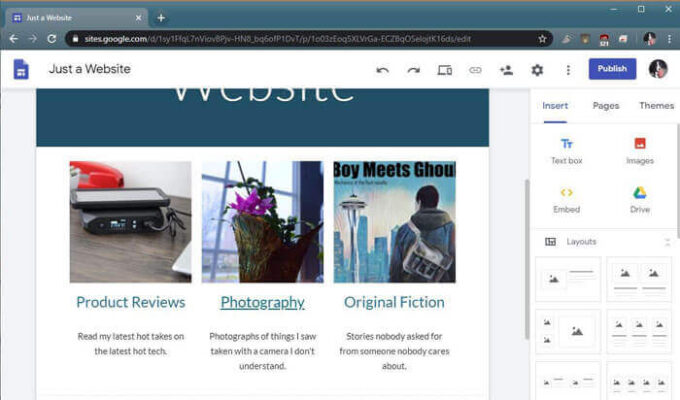This screenshot has height=400, width=680.
Task: Go forward in the browser
Action: (x=33, y=39)
